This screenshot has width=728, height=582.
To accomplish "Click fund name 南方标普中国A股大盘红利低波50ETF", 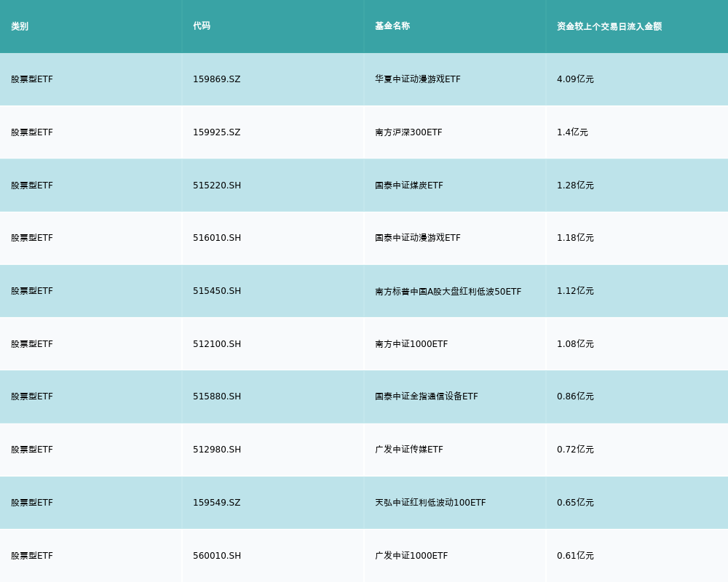I will (448, 292).
